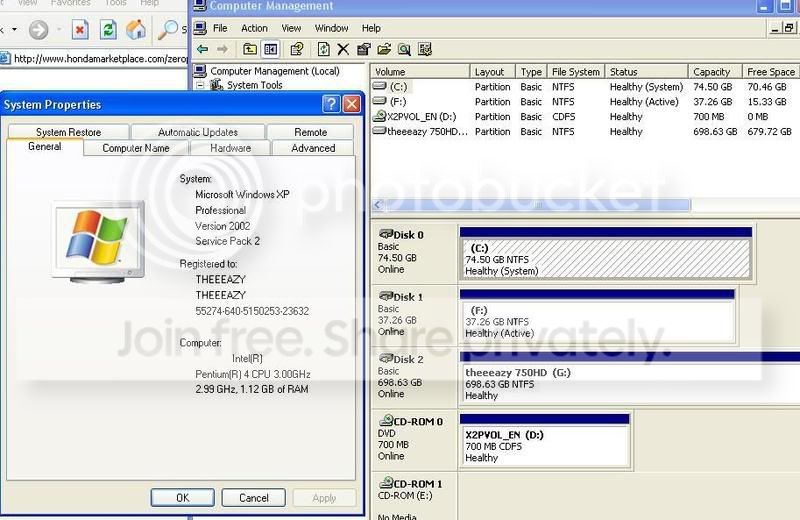The width and height of the screenshot is (800, 520).
Task: Open the View menu in Computer Management
Action: pos(291,28)
